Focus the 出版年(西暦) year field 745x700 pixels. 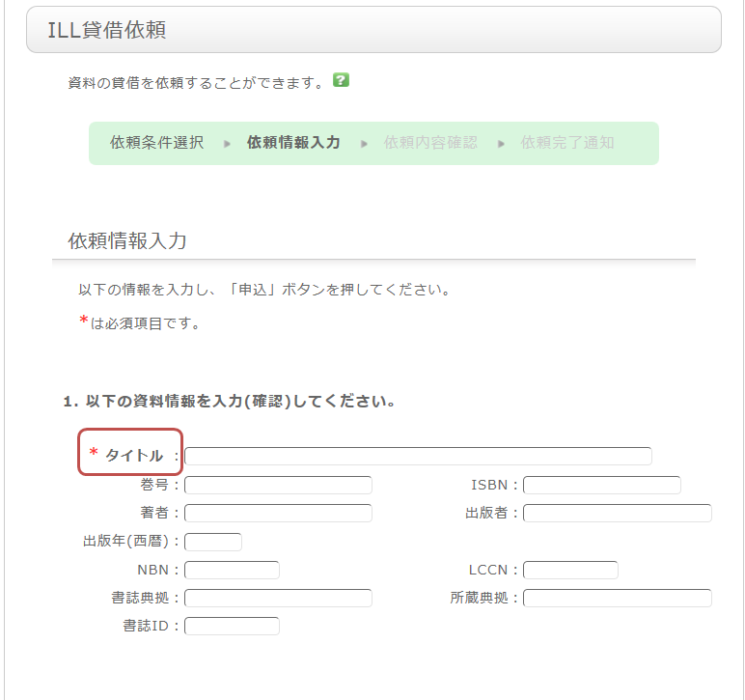pyautogui.click(x=212, y=542)
